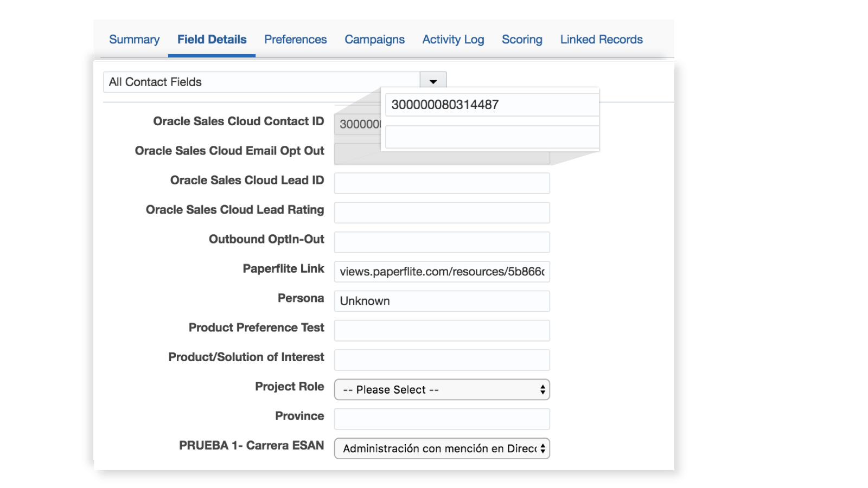Show the Linked Records tab
Image resolution: width=868 pixels, height=488 pixels.
tap(601, 40)
